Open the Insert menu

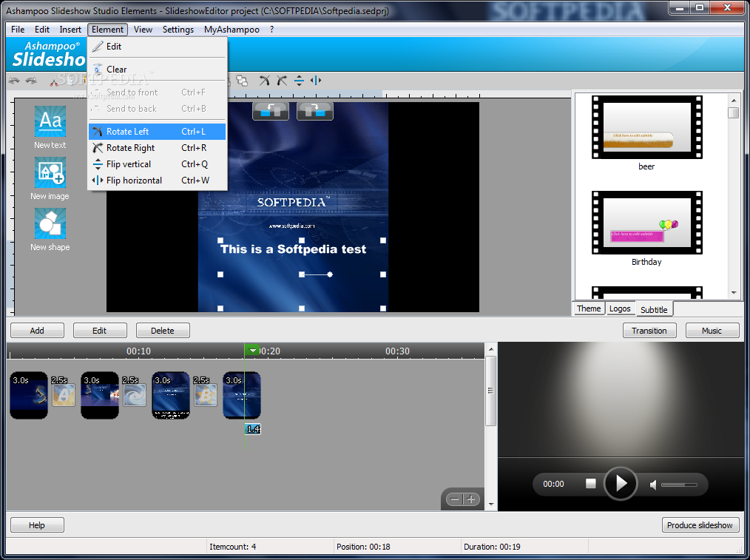point(70,30)
